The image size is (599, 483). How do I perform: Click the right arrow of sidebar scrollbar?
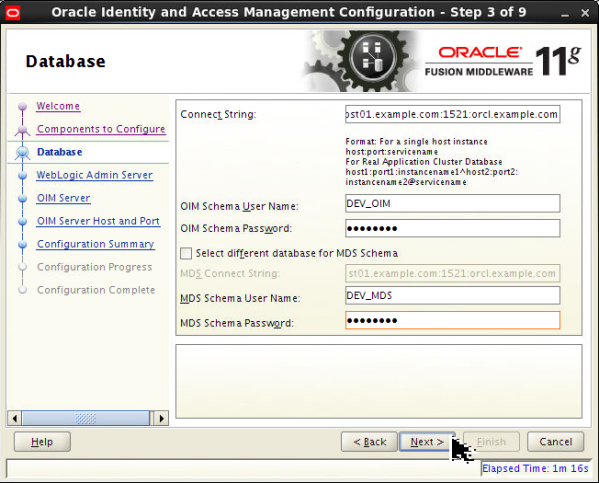tap(161, 418)
